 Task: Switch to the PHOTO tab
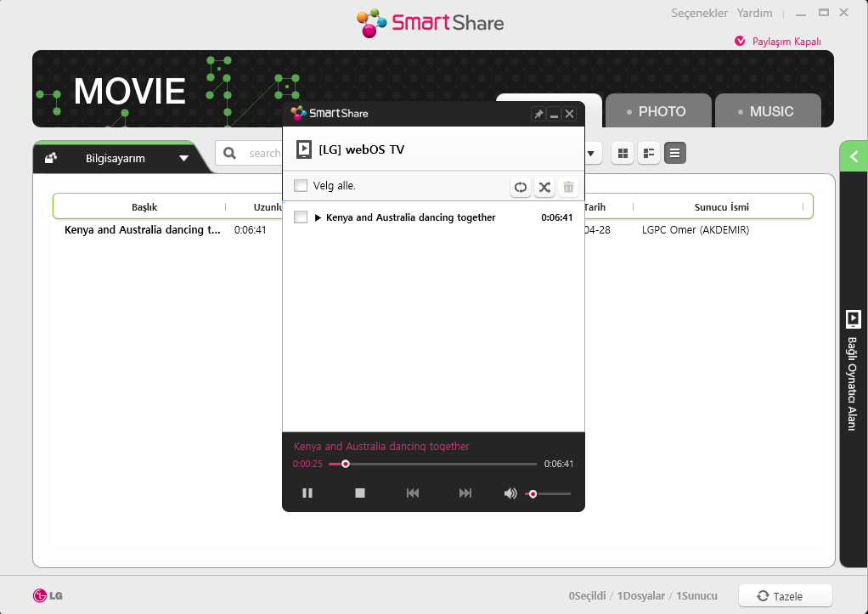tap(656, 111)
